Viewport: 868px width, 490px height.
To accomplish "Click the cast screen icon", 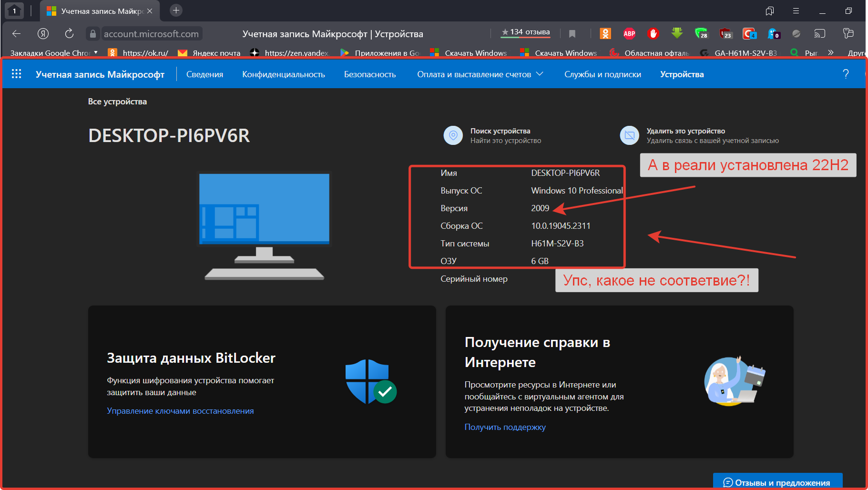I will pyautogui.click(x=819, y=34).
